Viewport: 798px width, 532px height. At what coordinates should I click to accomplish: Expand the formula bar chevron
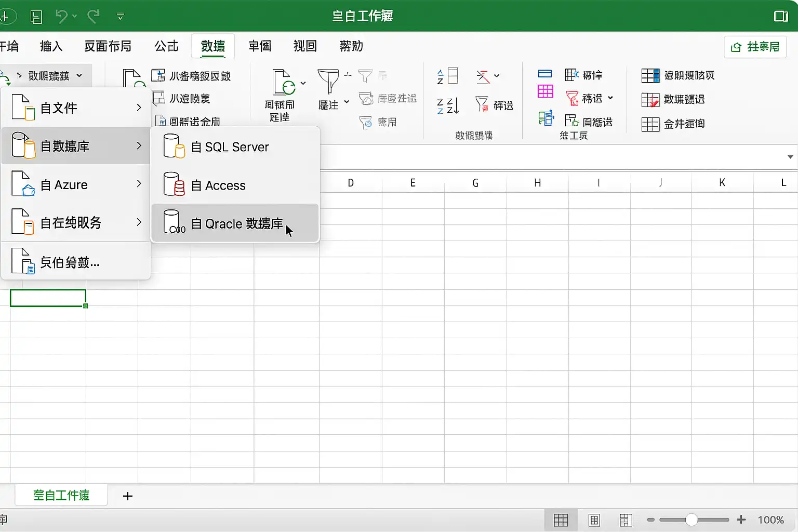click(790, 157)
